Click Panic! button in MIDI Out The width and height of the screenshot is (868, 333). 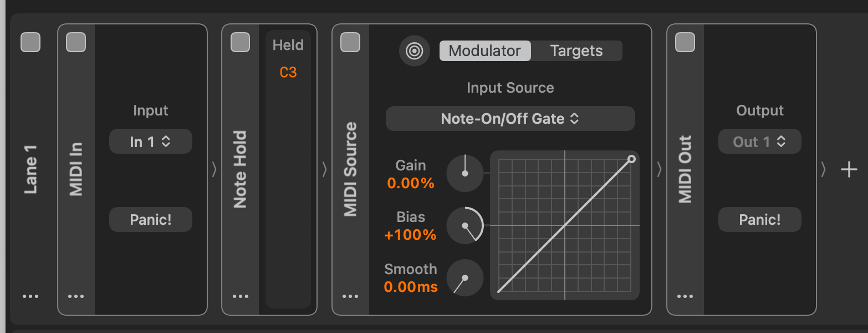[760, 220]
